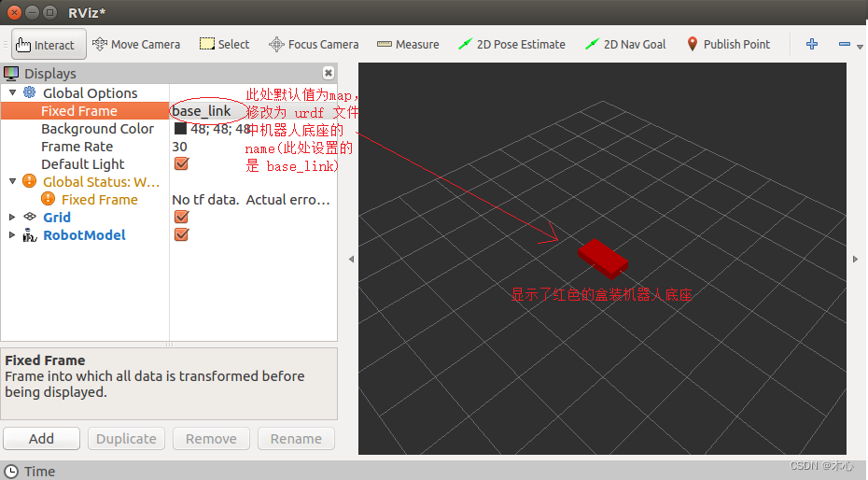This screenshot has height=480, width=868.
Task: Close the RViz window
Action: pyautogui.click(x=15, y=11)
